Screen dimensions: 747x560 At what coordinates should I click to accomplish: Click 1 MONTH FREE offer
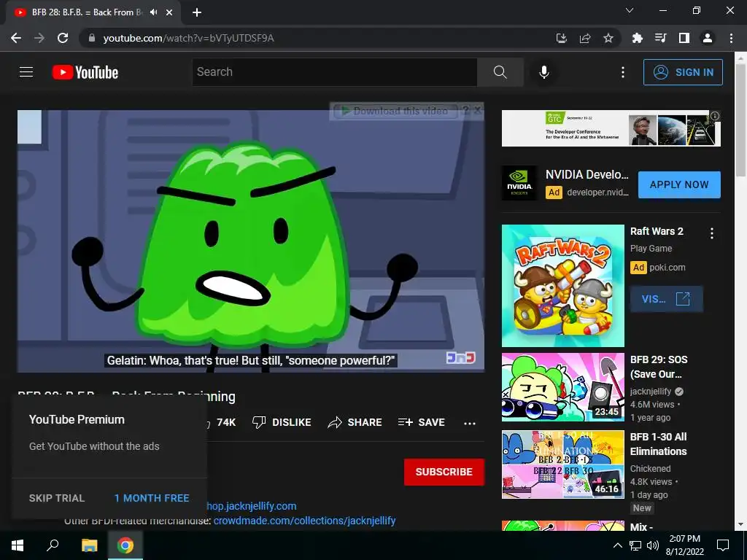click(152, 498)
